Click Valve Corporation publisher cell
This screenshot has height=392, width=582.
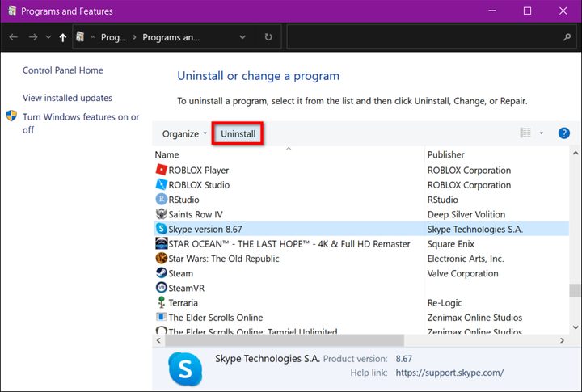click(x=463, y=273)
